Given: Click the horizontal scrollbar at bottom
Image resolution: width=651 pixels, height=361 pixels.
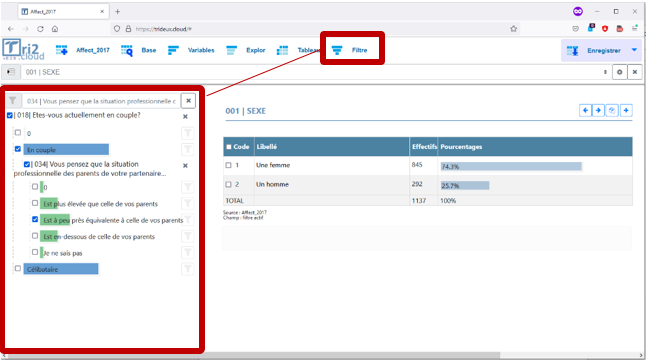Looking at the screenshot, I should click(x=253, y=356).
